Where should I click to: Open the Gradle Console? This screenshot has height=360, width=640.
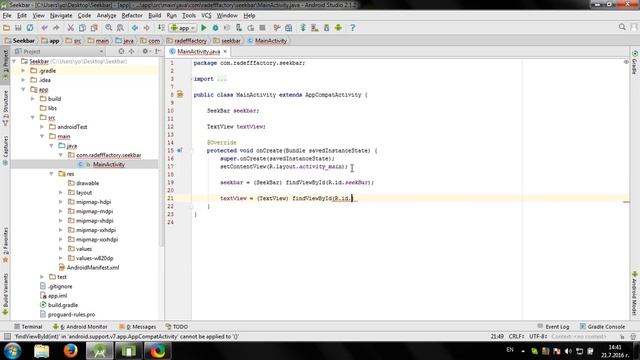click(x=602, y=327)
